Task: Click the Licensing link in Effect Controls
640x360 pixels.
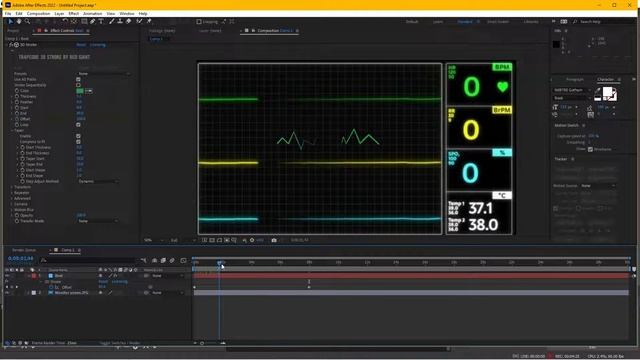Action: pos(98,45)
